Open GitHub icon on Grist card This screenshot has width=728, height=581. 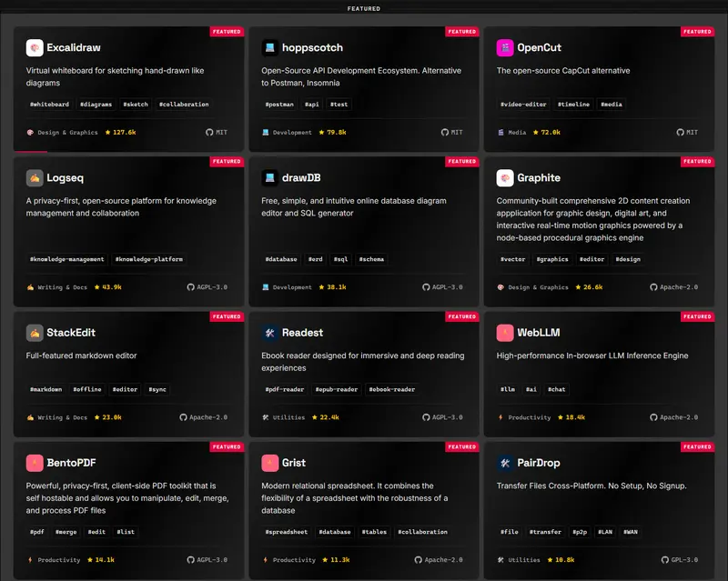coord(419,560)
